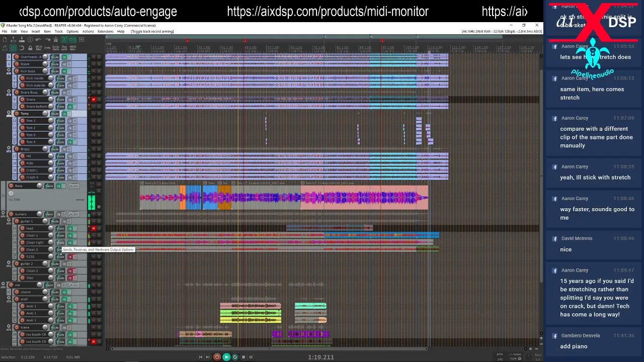Click the Scrp Data toolbar button
This screenshot has height=362, width=644.
pyautogui.click(x=56, y=48)
